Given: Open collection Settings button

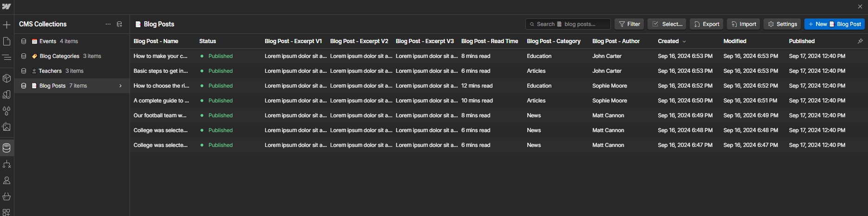Looking at the screenshot, I should click(x=782, y=24).
